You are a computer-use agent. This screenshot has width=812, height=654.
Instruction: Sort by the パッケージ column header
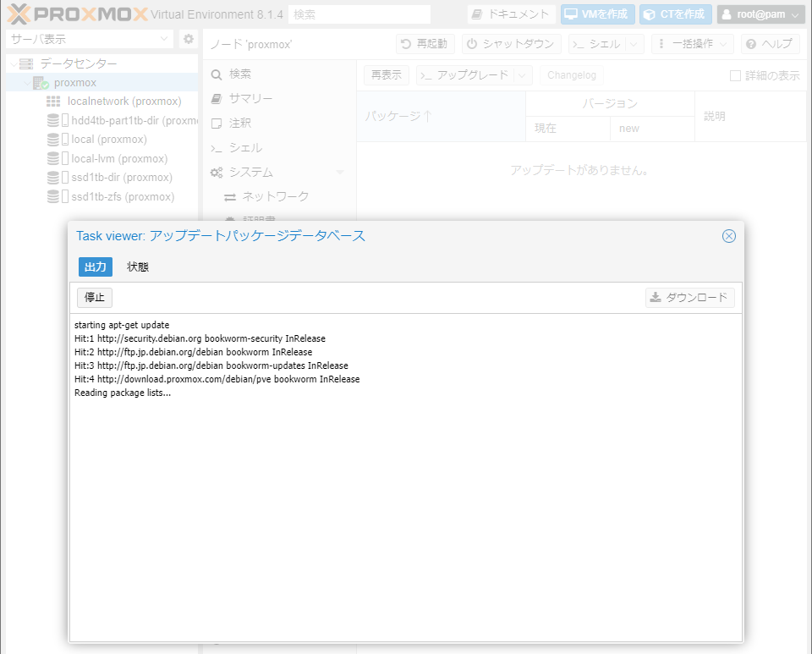coord(442,116)
